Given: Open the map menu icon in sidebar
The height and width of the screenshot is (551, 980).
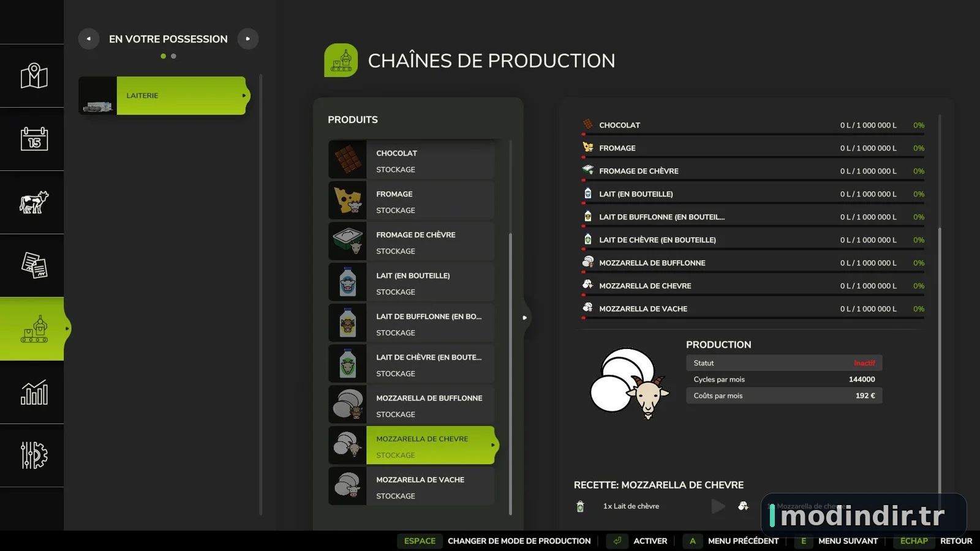Looking at the screenshot, I should [34, 76].
